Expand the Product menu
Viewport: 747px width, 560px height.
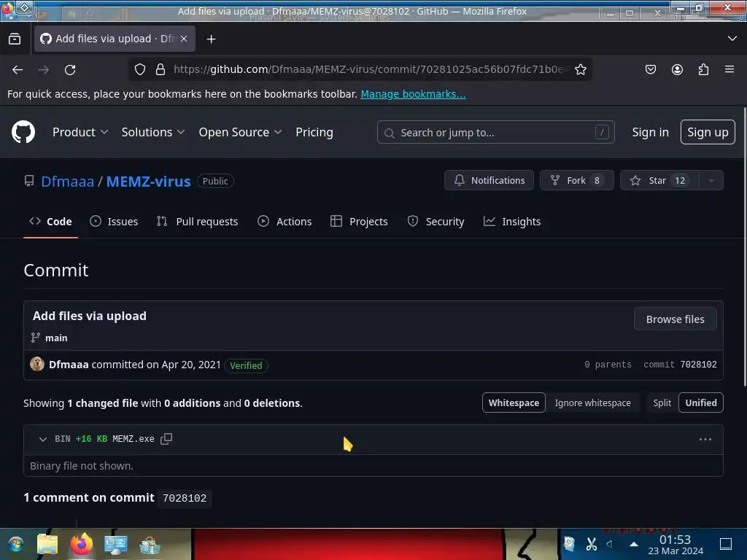pyautogui.click(x=80, y=132)
